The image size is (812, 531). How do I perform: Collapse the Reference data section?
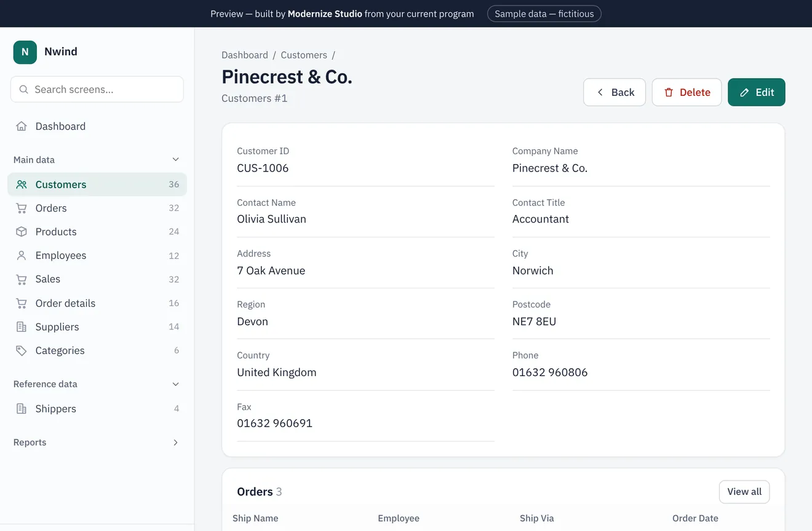point(97,384)
